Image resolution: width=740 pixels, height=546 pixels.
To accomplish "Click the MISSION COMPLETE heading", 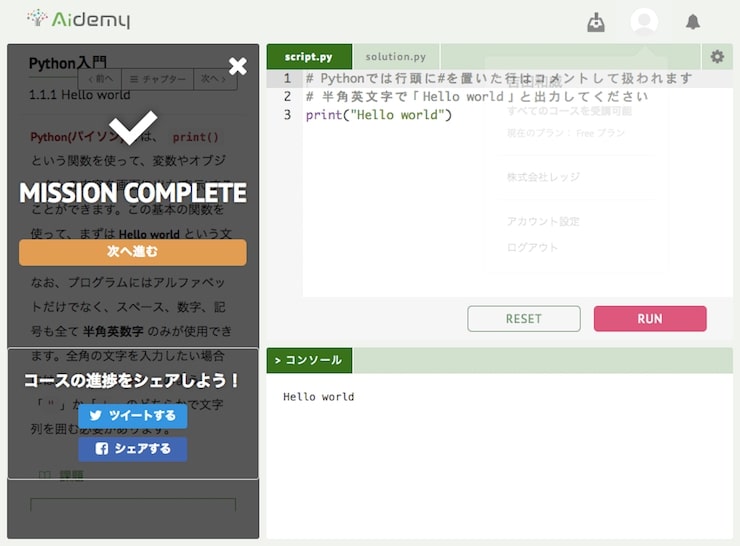I will [x=133, y=193].
